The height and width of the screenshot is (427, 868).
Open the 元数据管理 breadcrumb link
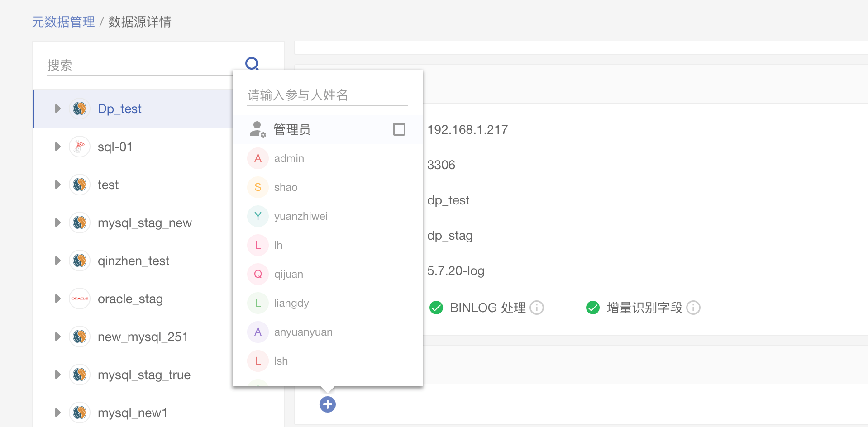point(63,22)
